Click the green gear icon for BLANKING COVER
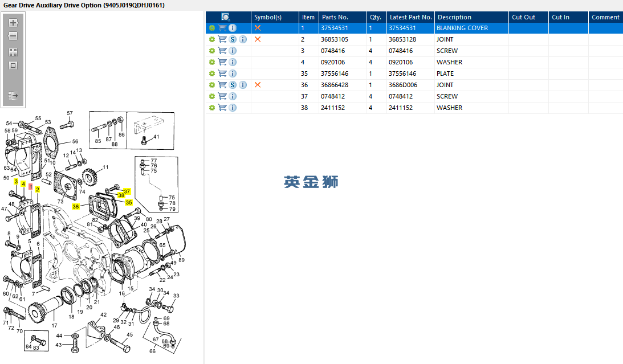The width and height of the screenshot is (623, 364). coord(212,28)
